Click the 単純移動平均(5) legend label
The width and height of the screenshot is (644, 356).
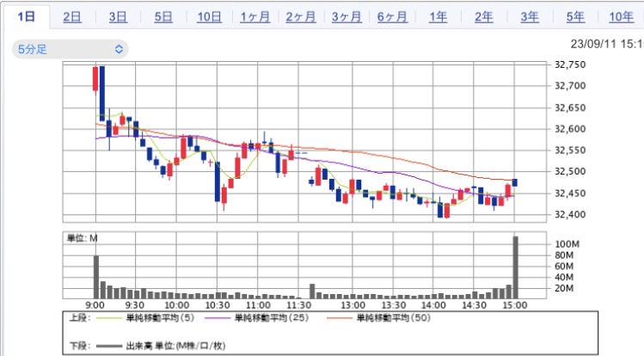(x=160, y=318)
